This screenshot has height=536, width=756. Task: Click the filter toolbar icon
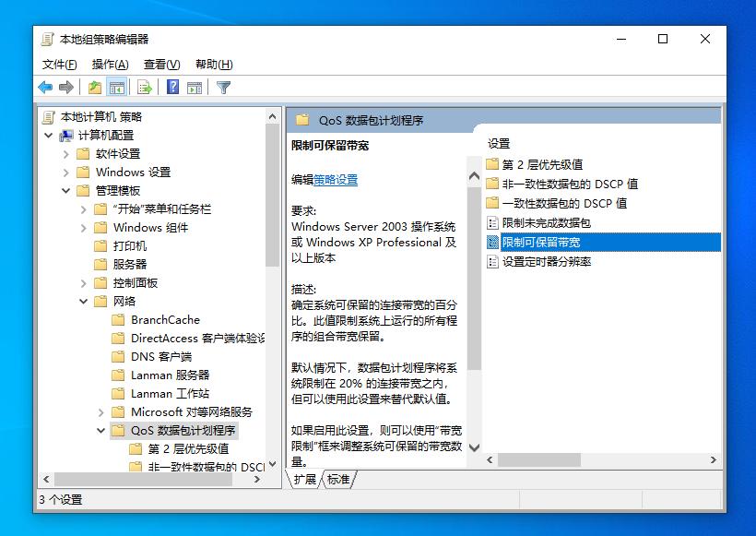(221, 87)
